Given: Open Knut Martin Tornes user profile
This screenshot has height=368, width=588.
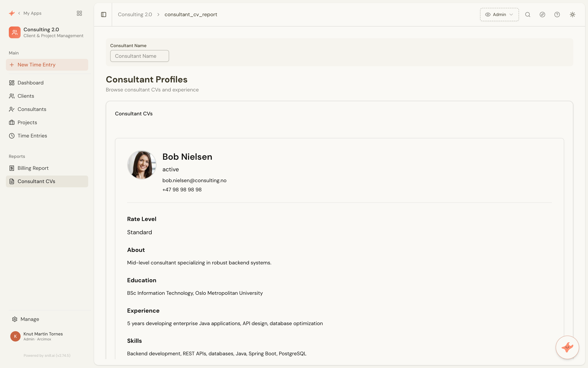Looking at the screenshot, I should coord(47,336).
